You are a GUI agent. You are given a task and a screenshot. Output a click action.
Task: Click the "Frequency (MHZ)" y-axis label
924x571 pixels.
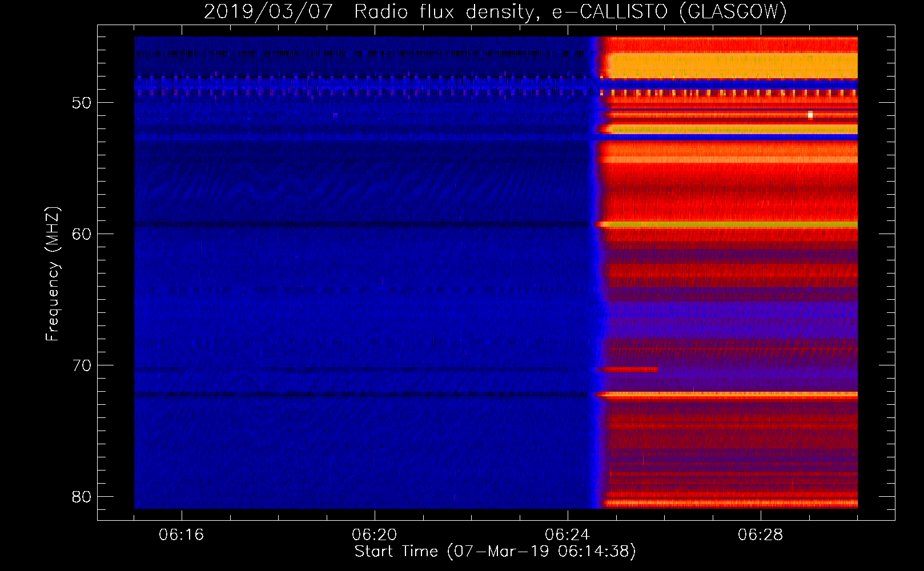[x=53, y=274]
